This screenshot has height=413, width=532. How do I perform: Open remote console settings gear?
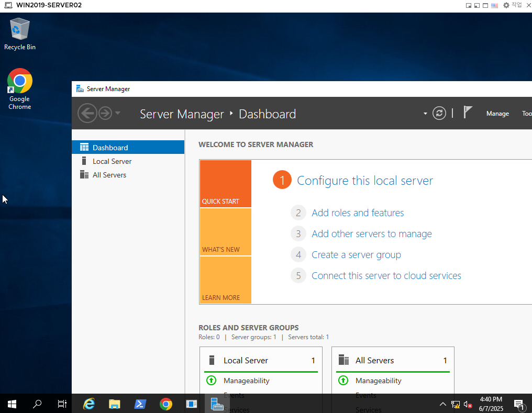(x=506, y=5)
